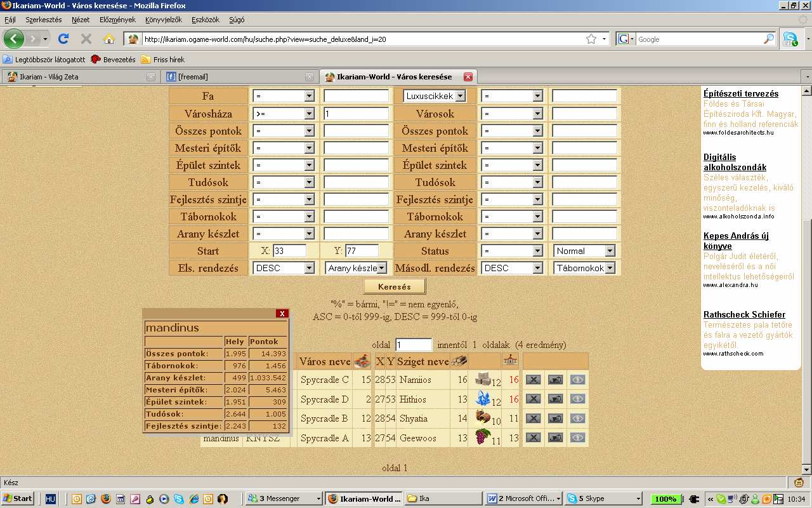Switch to the [freemail] tab
812x508 pixels.
click(x=239, y=77)
